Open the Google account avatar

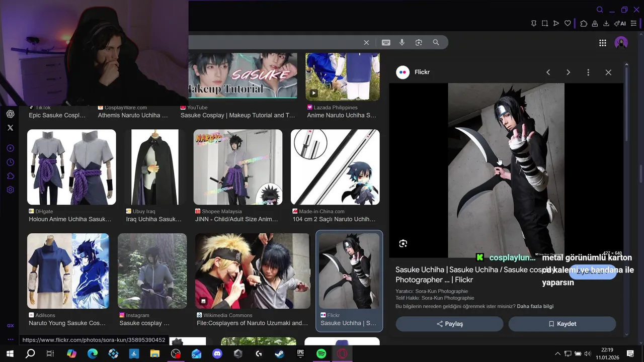tap(621, 43)
